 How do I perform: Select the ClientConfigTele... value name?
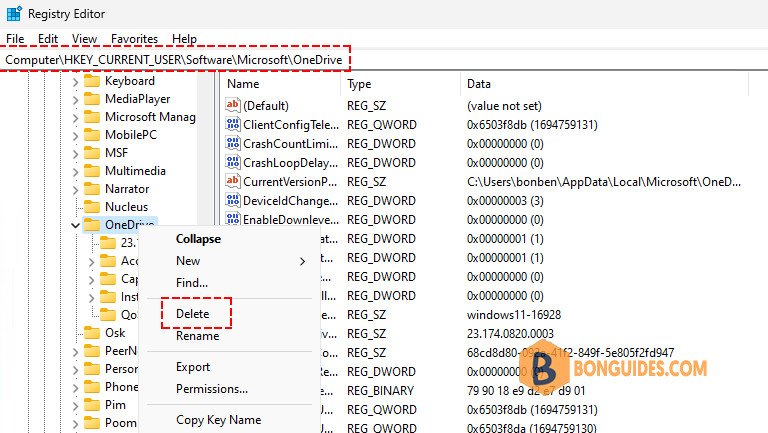pos(291,125)
